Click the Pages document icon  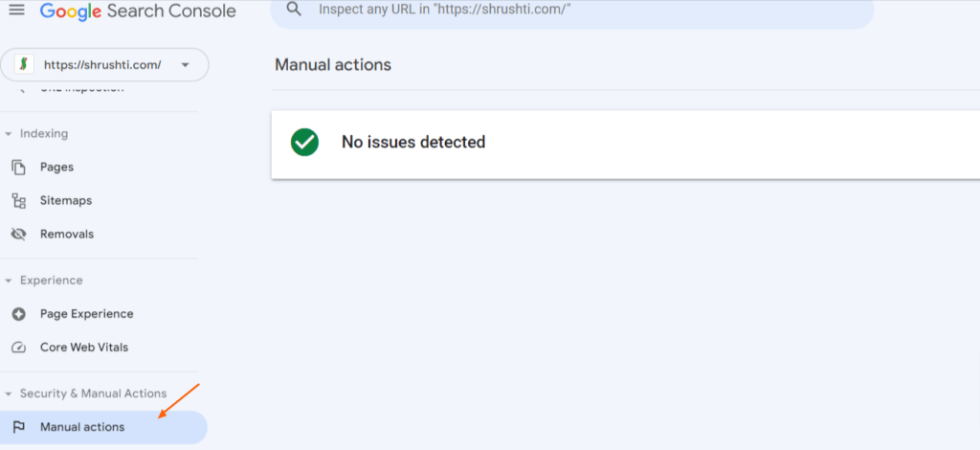click(19, 168)
